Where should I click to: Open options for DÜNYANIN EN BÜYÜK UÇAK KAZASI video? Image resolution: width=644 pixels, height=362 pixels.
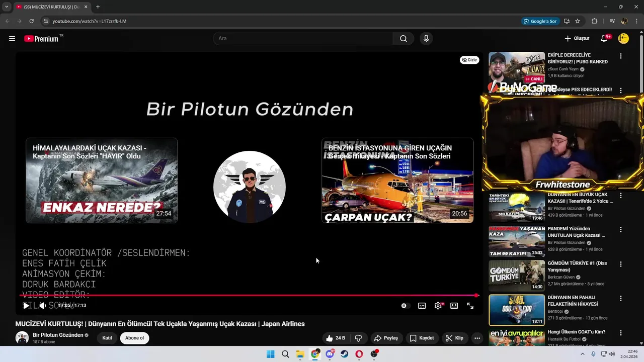[x=621, y=195]
